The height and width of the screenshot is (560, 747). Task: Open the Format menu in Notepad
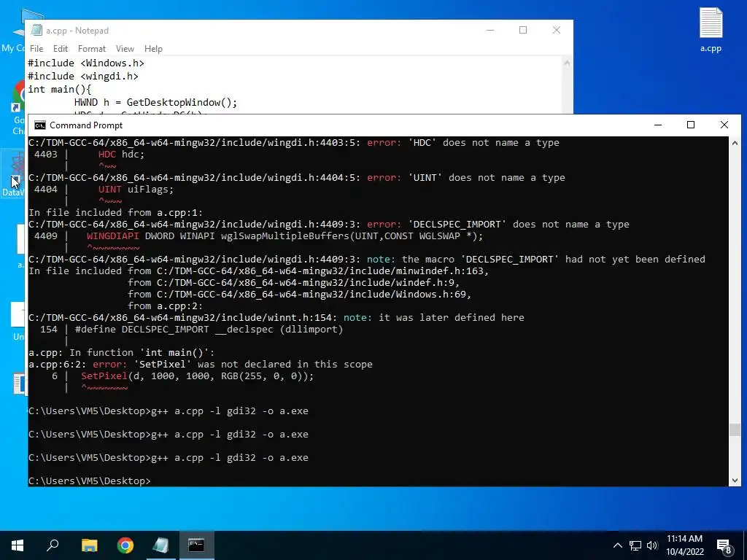point(91,49)
